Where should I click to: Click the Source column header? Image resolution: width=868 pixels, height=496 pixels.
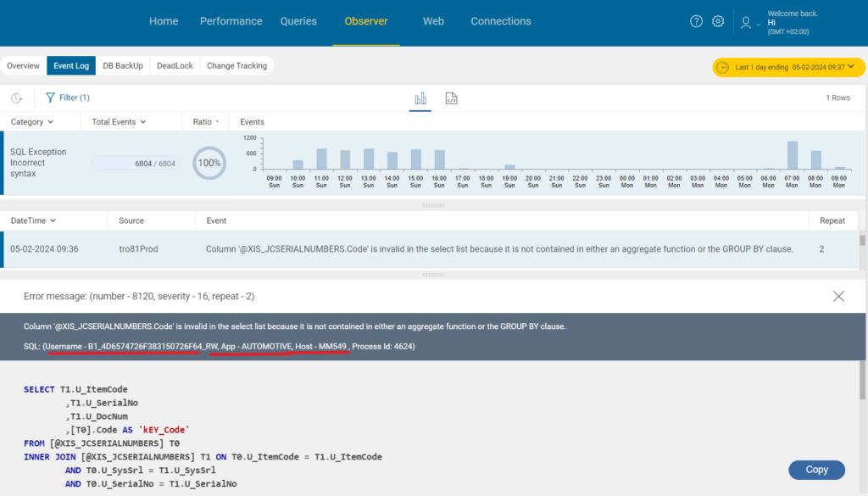click(x=131, y=220)
